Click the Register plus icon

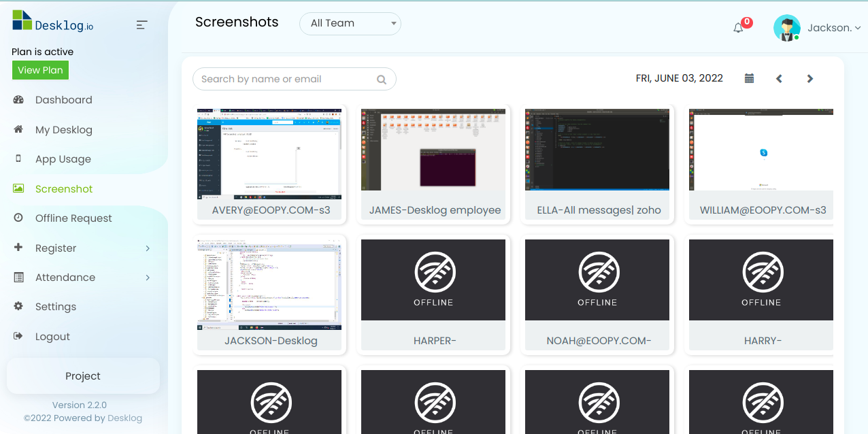[18, 248]
